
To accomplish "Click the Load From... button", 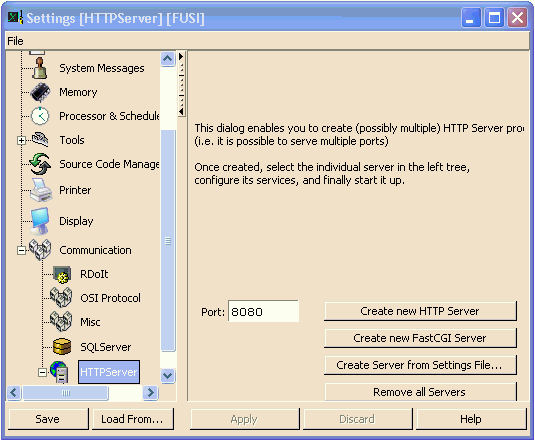I will (x=132, y=419).
